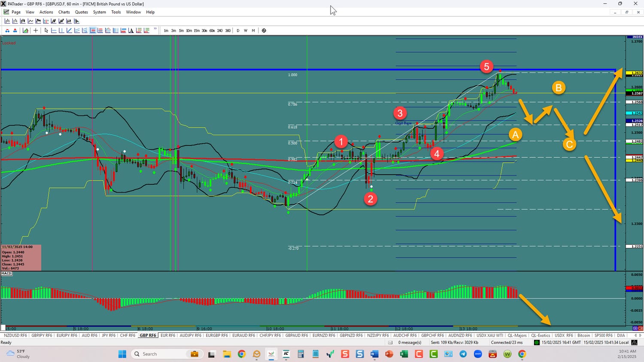Select the arrow pointer tool
The width and height of the screenshot is (644, 362).
pos(46,30)
